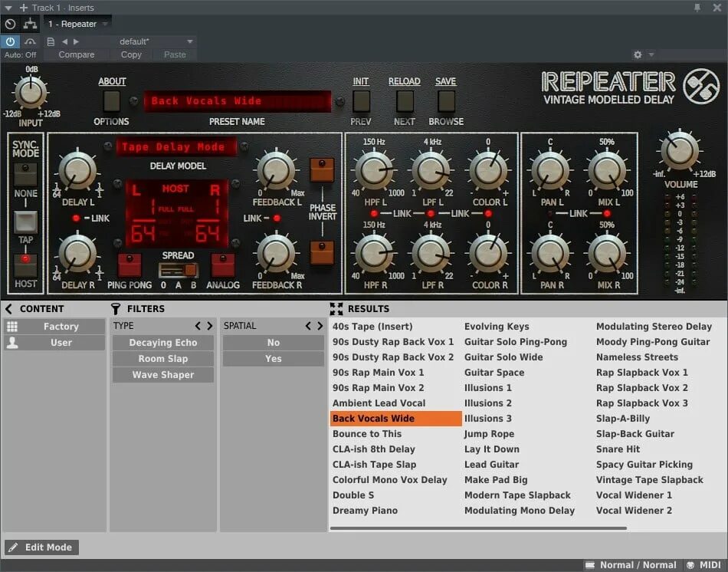
Task: Click the filter funnel icon
Action: (116, 308)
